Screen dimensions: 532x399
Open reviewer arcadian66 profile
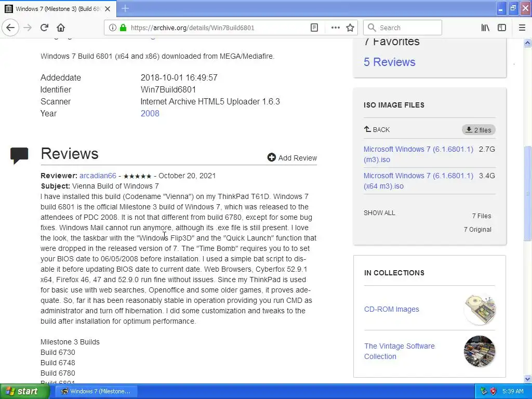pos(98,176)
